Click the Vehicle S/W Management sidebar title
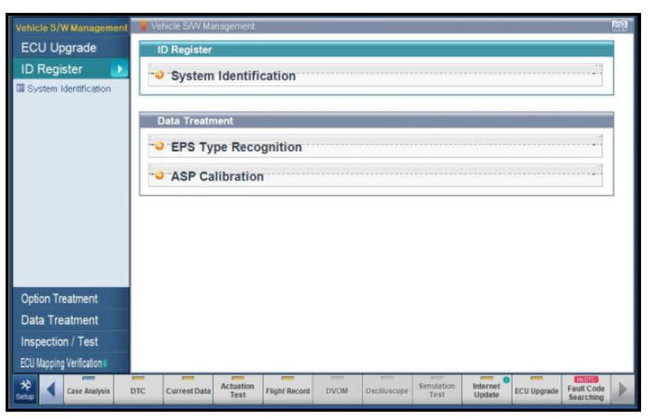 [71, 28]
